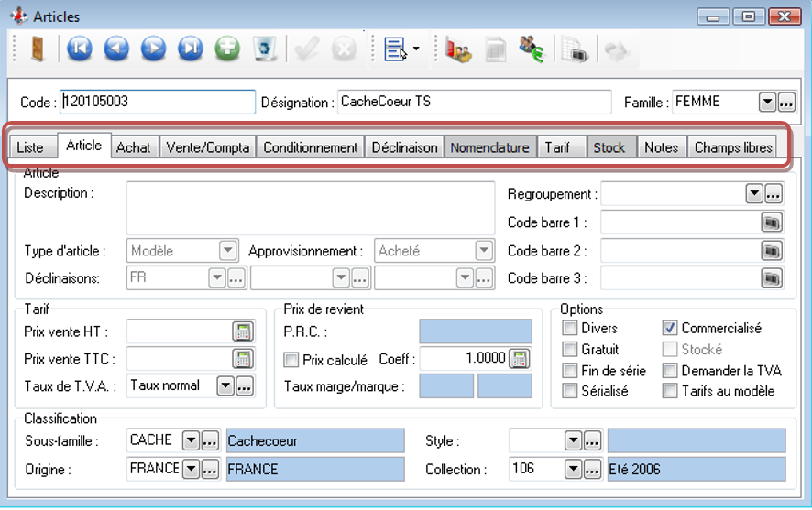Add a new article with green plus
The height and width of the screenshot is (510, 812).
(227, 49)
